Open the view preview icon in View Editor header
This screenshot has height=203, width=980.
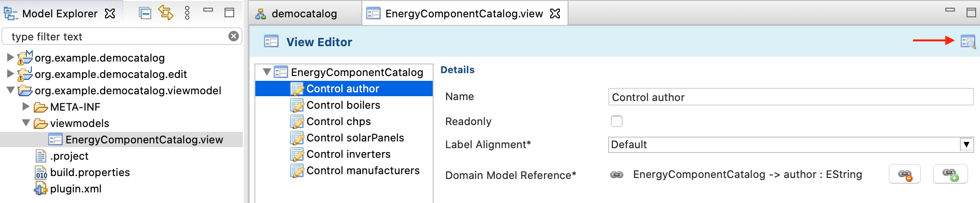tap(968, 42)
